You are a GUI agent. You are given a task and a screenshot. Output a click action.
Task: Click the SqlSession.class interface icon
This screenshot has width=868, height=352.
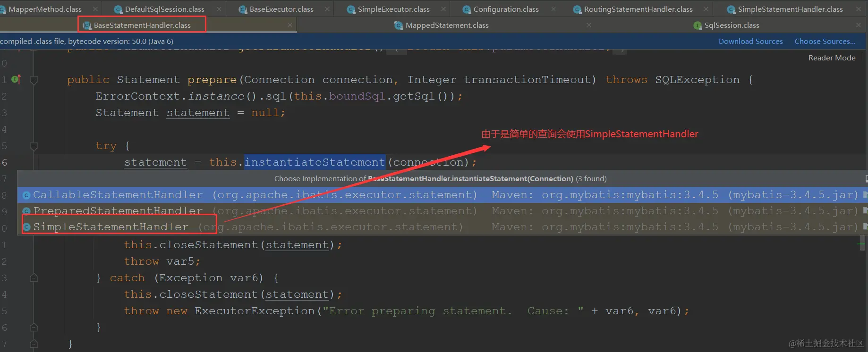point(698,25)
